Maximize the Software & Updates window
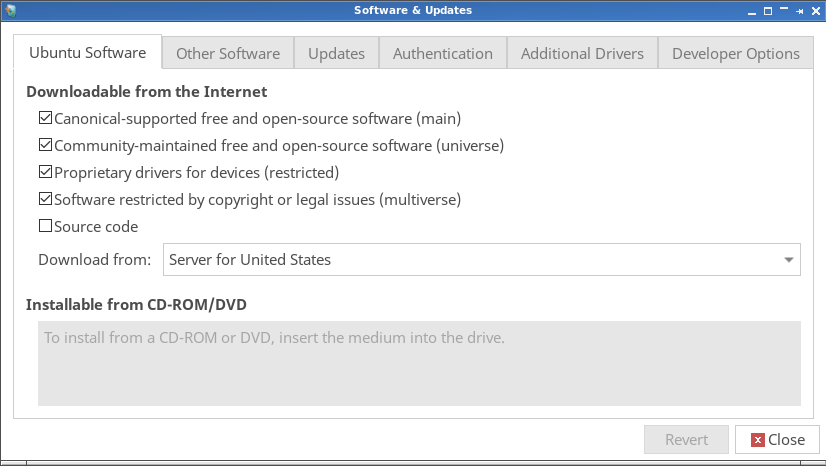 [x=768, y=11]
